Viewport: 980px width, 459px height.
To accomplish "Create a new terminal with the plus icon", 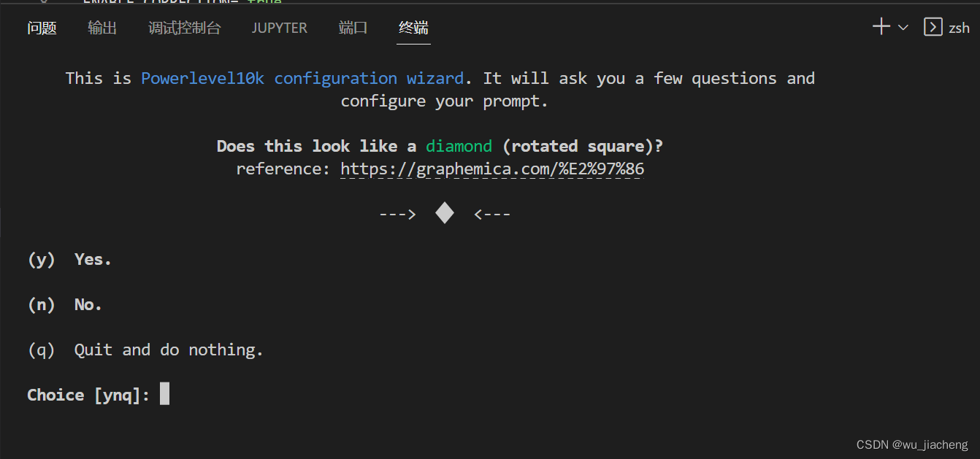I will pos(881,26).
